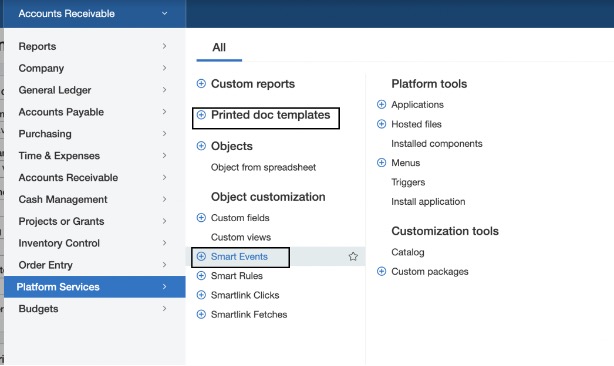Viewport: 614px width, 366px height.
Task: Open the Accounts Receivable module dropdown
Action: pyautogui.click(x=94, y=14)
